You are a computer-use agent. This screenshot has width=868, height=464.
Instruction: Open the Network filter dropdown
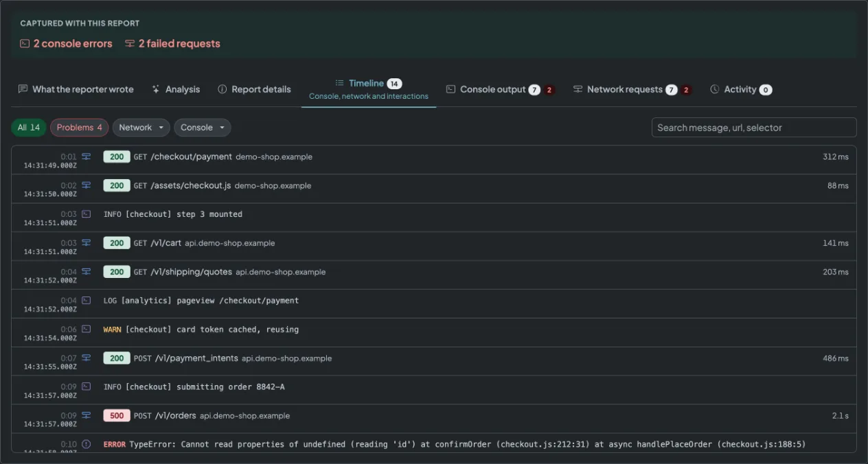(141, 128)
